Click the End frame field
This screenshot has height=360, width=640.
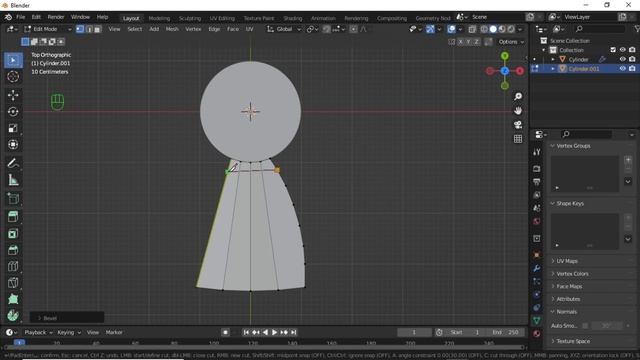click(506, 332)
